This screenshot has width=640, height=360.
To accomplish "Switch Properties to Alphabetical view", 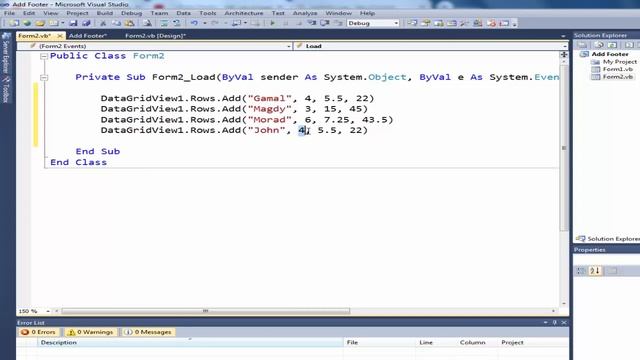I will 595,270.
